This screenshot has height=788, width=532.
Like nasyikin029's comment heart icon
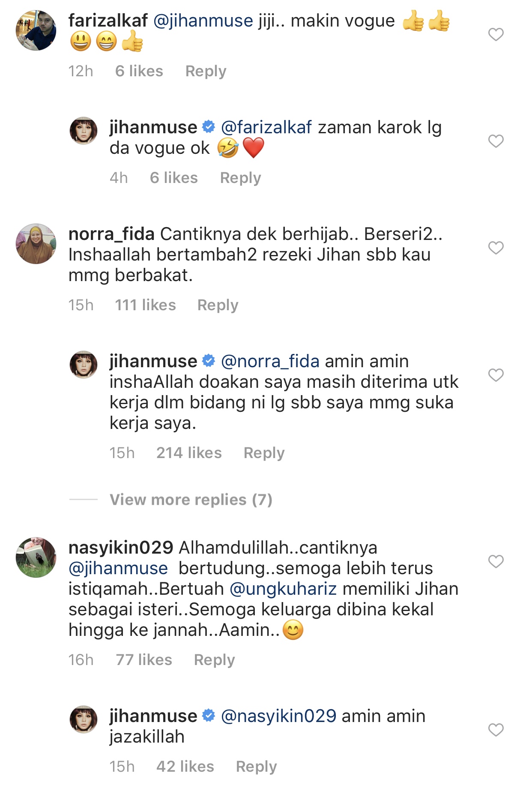click(496, 561)
